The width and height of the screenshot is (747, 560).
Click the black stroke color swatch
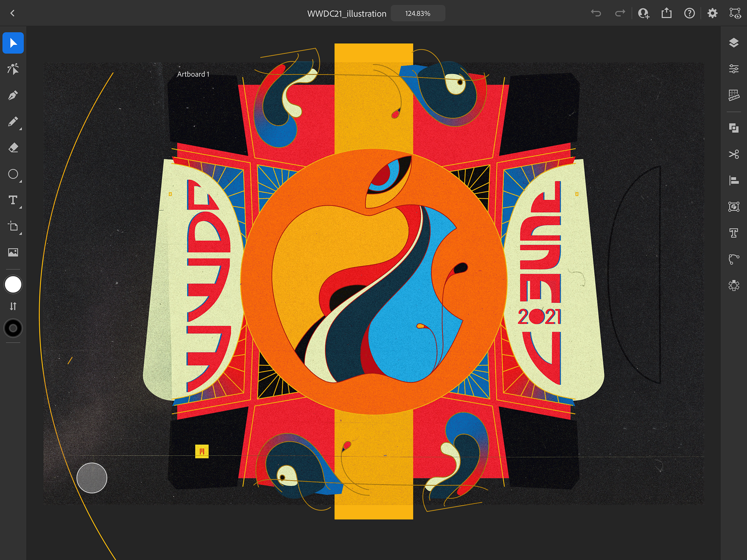[13, 328]
